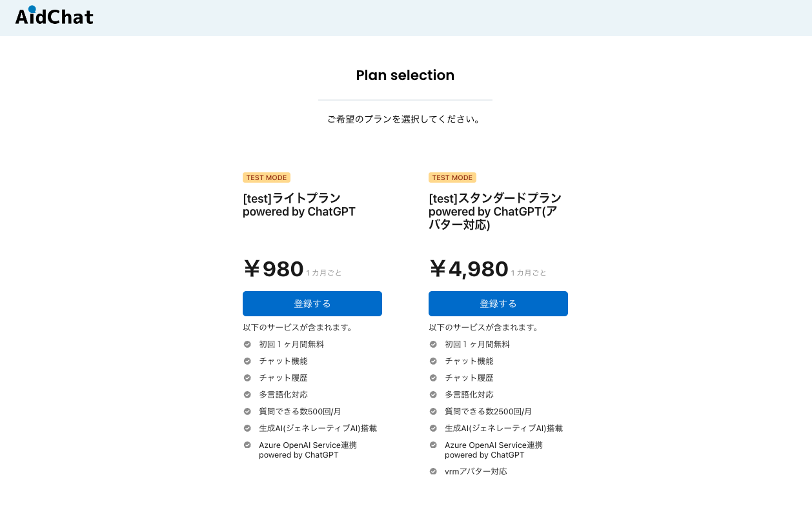Click 登録する button under ￥980 plan

click(x=312, y=303)
